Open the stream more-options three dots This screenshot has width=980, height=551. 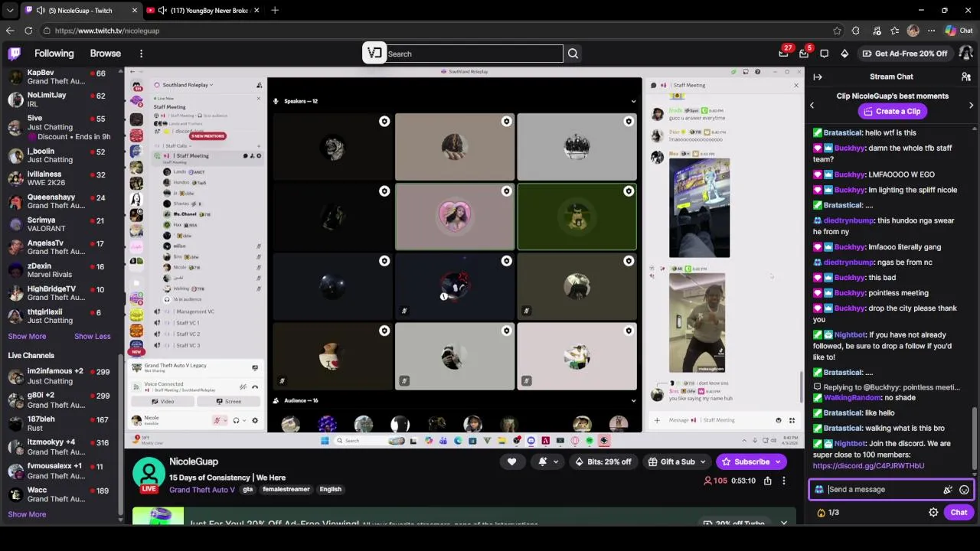(x=783, y=481)
